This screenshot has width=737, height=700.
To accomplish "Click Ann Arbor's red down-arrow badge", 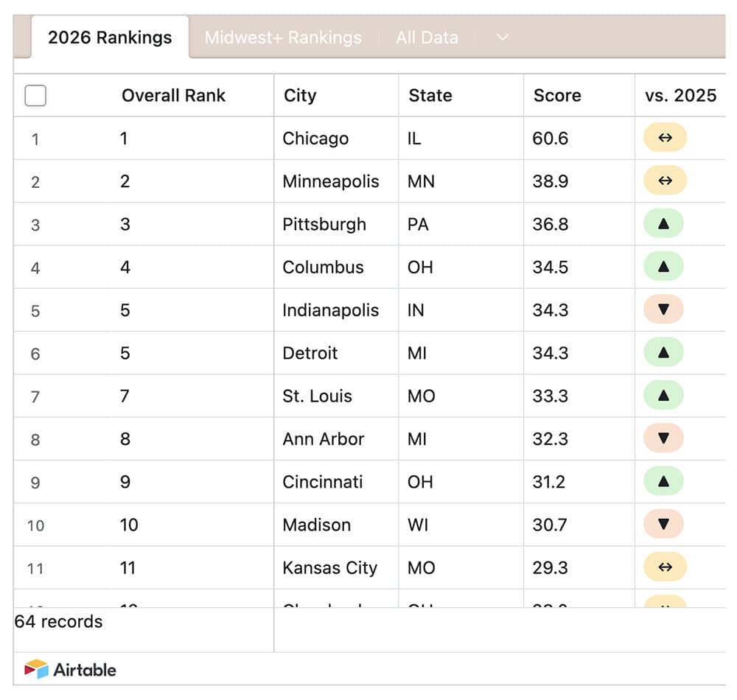I will (x=663, y=438).
